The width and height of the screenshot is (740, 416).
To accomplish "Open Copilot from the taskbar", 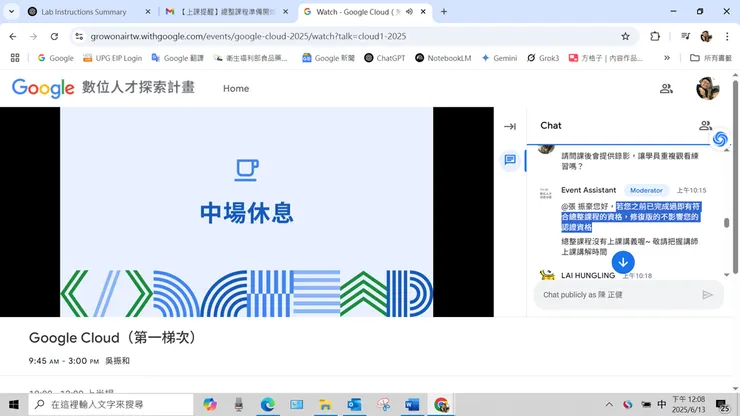I will 210,405.
